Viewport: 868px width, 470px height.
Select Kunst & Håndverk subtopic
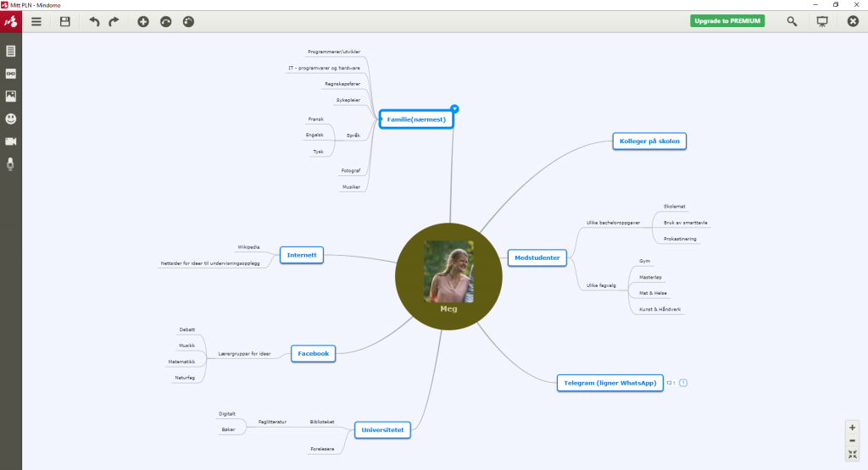click(x=659, y=310)
